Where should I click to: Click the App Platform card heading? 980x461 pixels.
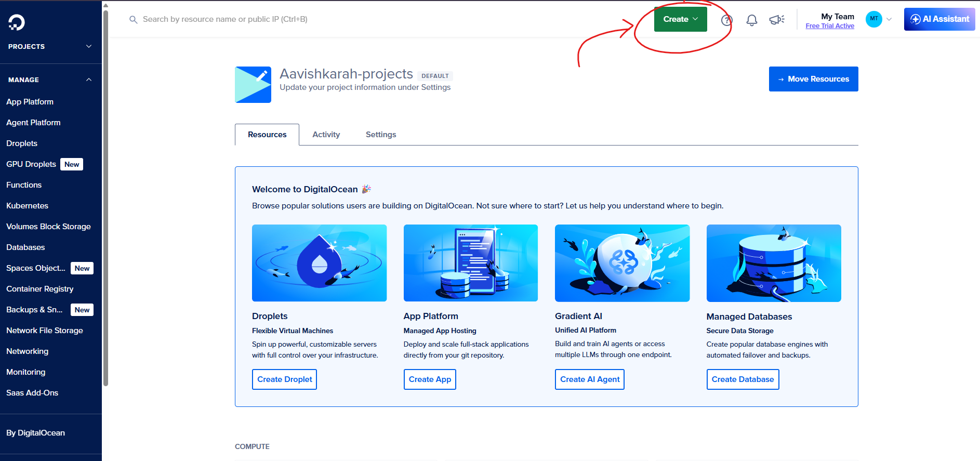[x=431, y=316]
